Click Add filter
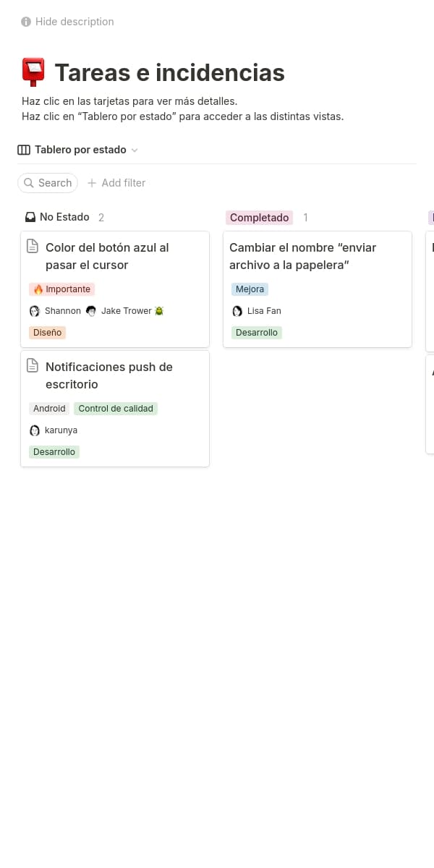434x868 pixels. click(116, 183)
